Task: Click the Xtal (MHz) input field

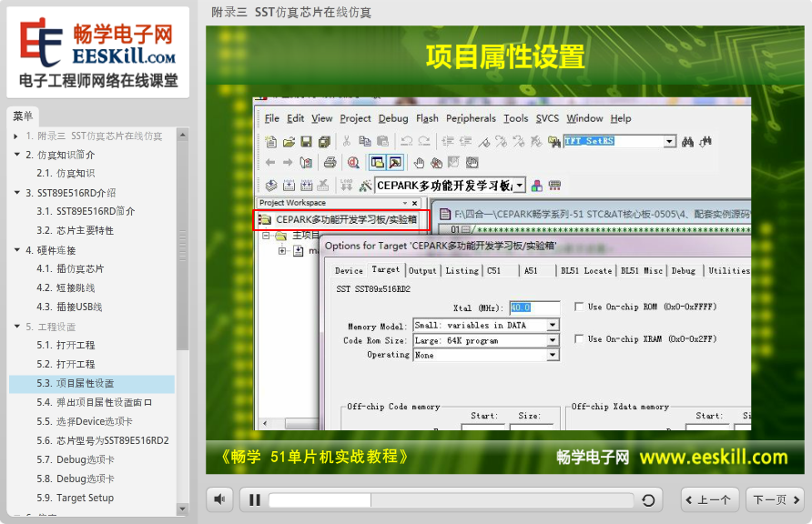Action: (534, 307)
